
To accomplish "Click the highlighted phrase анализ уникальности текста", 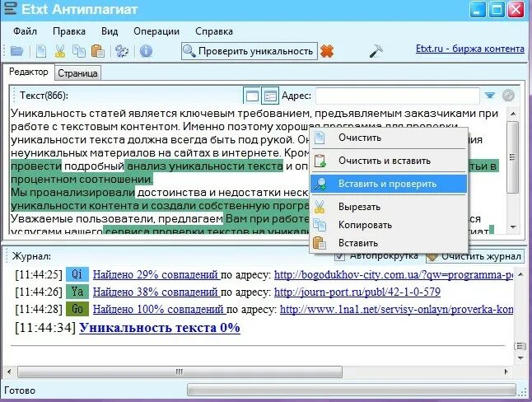I will click(205, 166).
